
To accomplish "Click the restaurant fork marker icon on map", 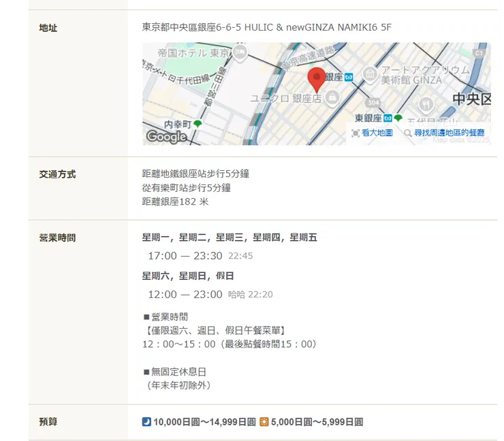I will [x=426, y=104].
